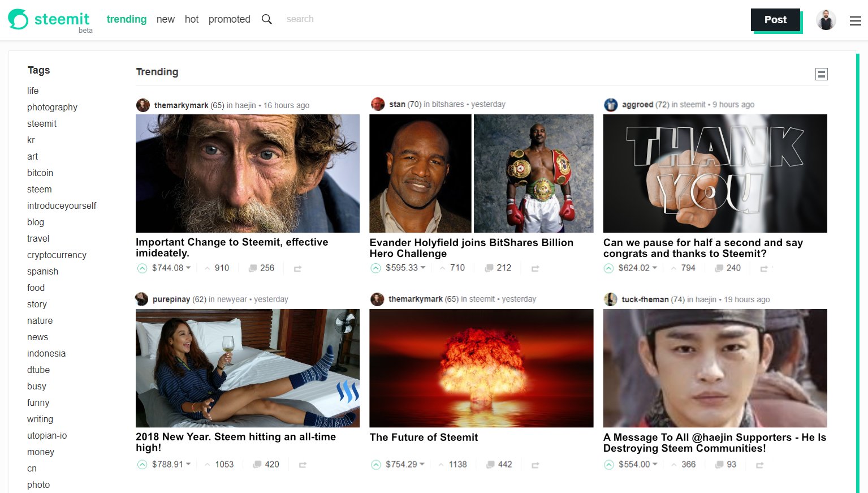Viewport: 868px width, 493px height.
Task: Open '2018 New Year' post title link
Action: coord(236,442)
